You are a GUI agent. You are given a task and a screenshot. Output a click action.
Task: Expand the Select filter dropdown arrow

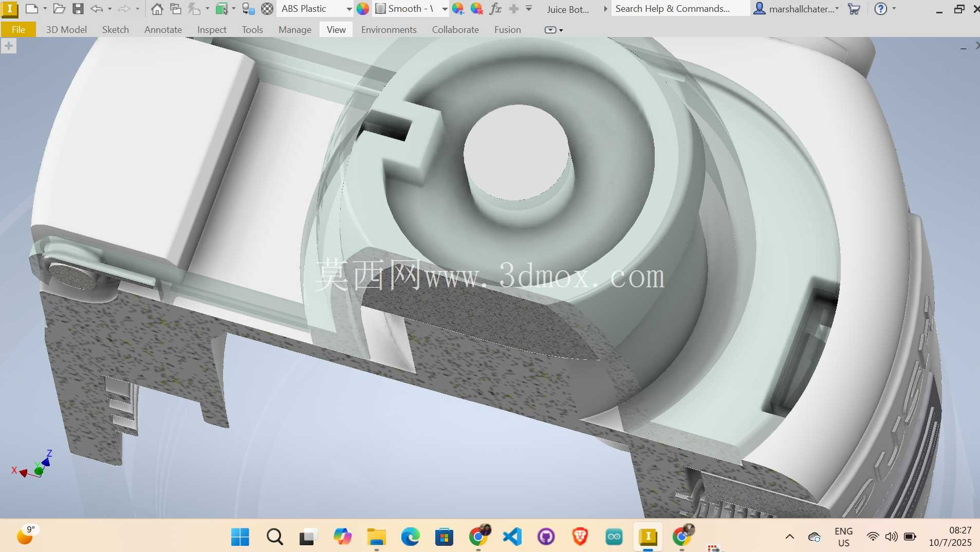(x=234, y=9)
